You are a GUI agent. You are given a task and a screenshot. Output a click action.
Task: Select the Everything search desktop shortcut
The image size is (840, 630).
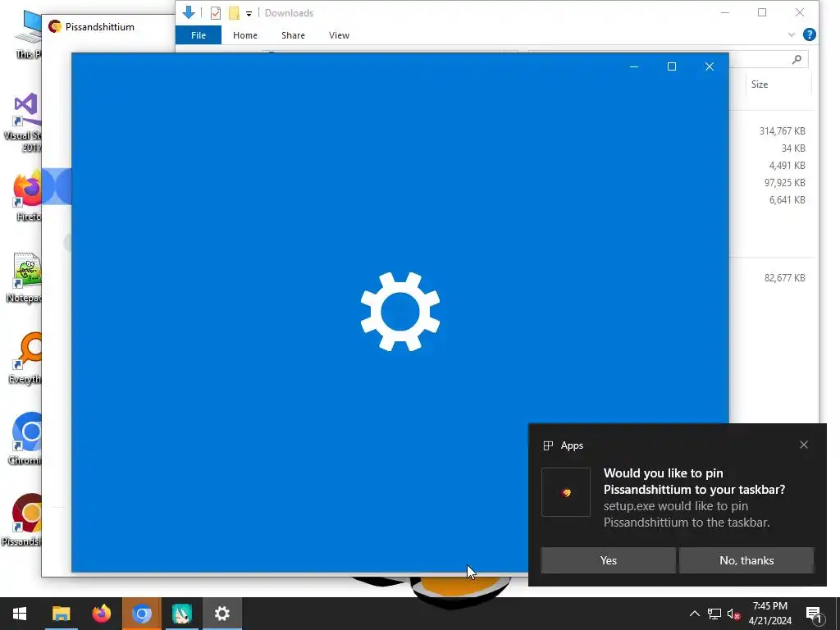coord(24,358)
